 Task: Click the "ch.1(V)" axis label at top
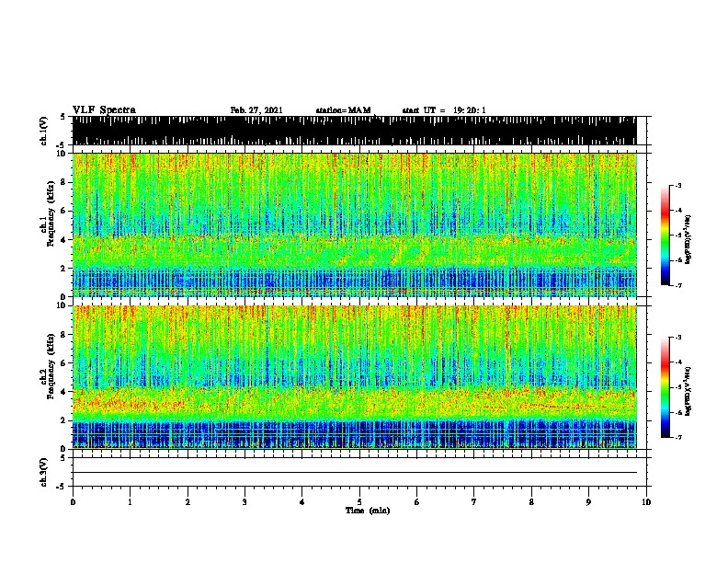point(43,131)
